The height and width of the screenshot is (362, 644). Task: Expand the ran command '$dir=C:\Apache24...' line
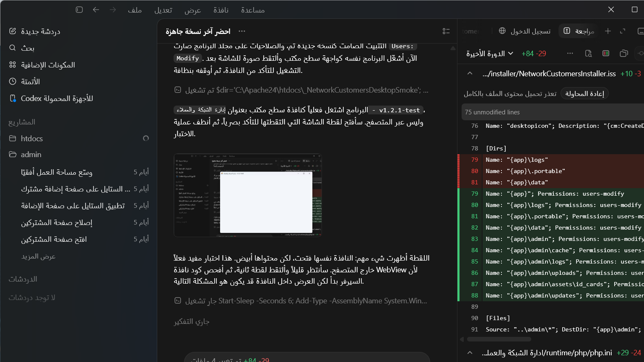point(301,90)
